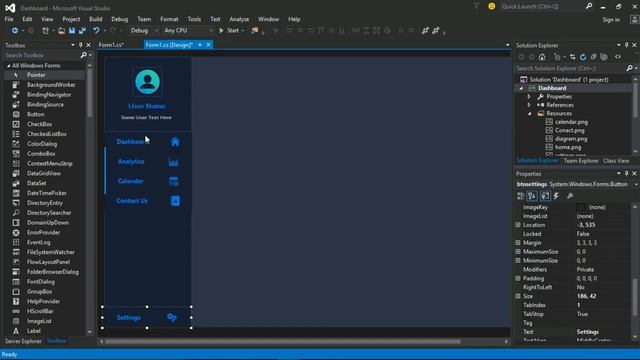Select diagram.png in Solution Explorer
The height and width of the screenshot is (360, 640).
point(571,139)
